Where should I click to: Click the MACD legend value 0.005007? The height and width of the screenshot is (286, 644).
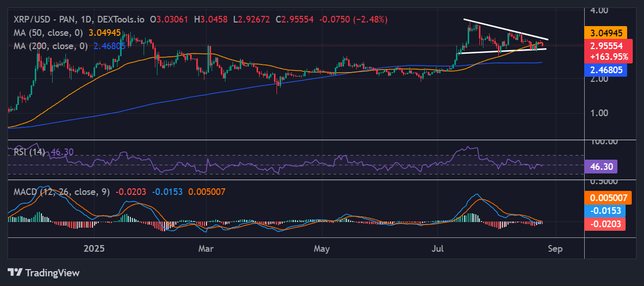click(x=206, y=192)
